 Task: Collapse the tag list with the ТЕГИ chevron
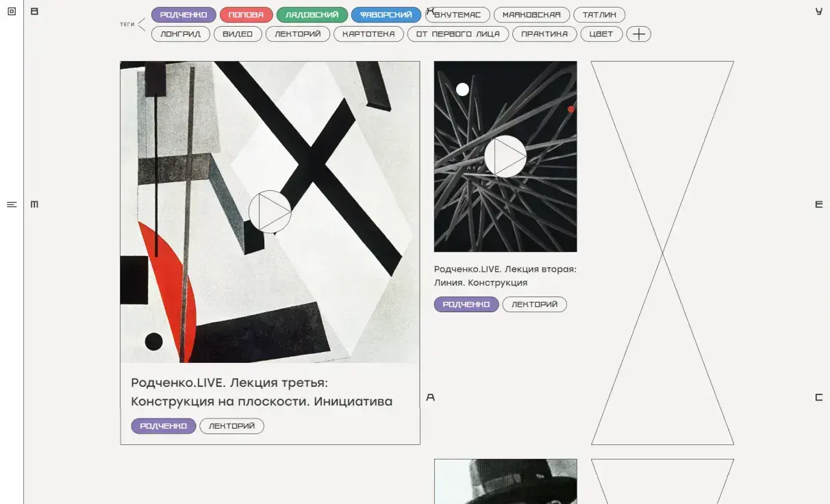[142, 25]
